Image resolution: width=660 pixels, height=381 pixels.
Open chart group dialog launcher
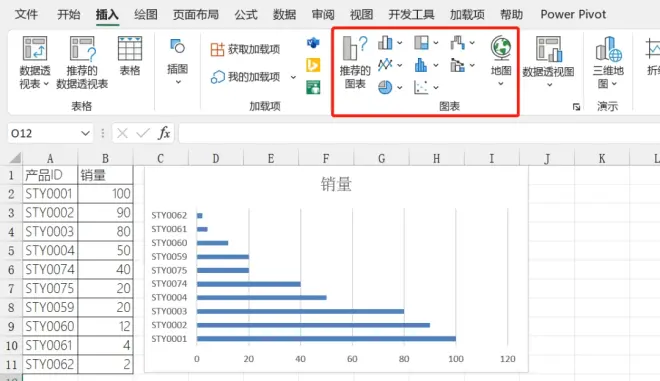(x=576, y=107)
